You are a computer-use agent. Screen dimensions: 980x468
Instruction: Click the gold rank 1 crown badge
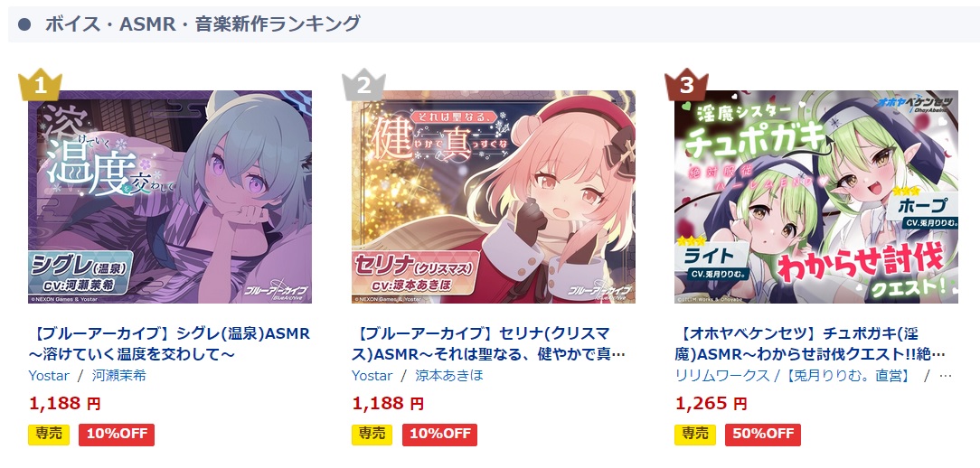40,84
